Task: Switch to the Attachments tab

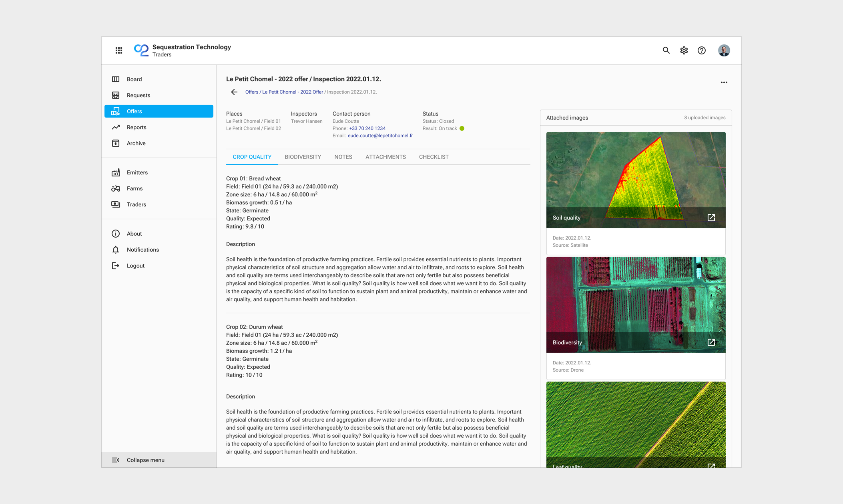Action: coord(385,157)
